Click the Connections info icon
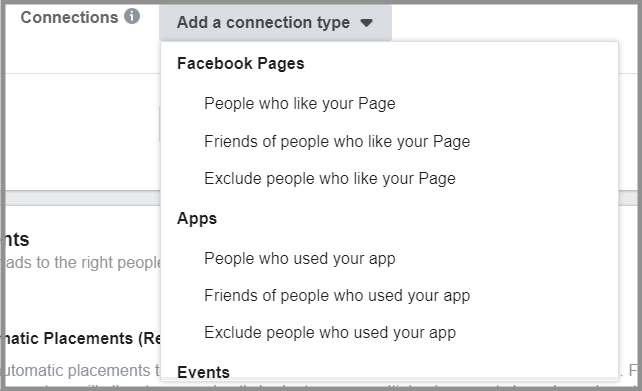This screenshot has height=391, width=642. [132, 16]
